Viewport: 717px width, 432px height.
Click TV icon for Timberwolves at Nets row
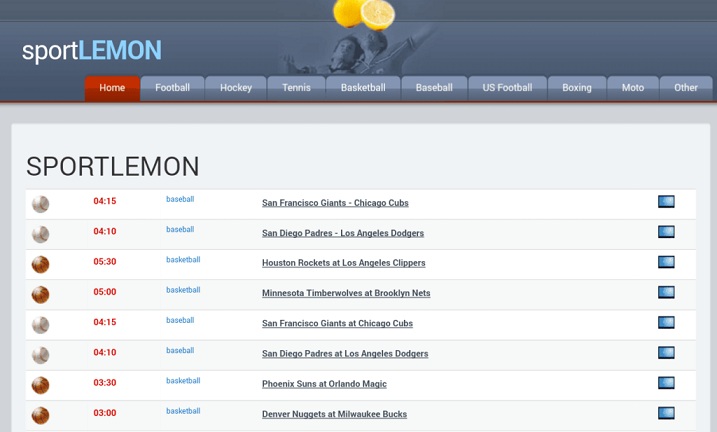(x=666, y=292)
